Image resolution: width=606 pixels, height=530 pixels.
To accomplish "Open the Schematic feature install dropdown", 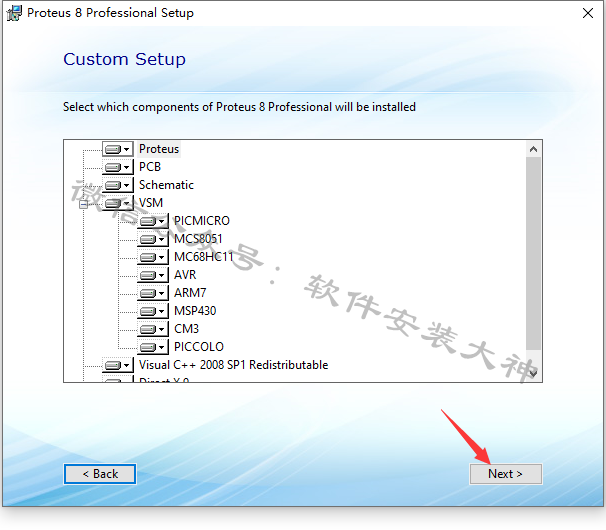I will [x=118, y=185].
